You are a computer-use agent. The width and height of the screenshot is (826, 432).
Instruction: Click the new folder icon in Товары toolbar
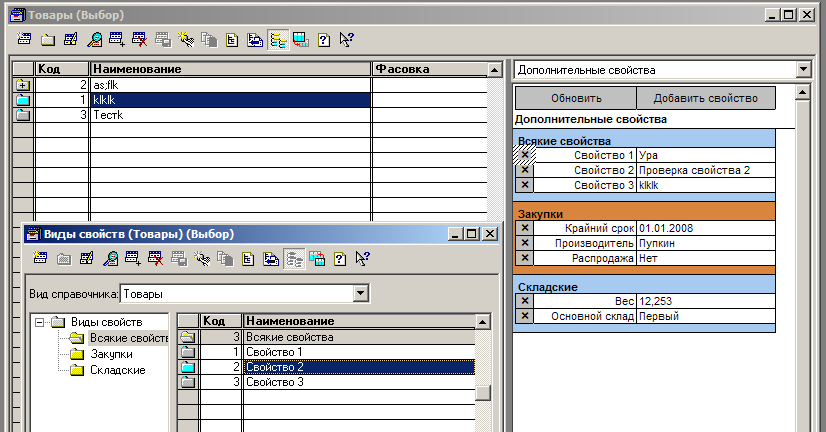[x=48, y=40]
